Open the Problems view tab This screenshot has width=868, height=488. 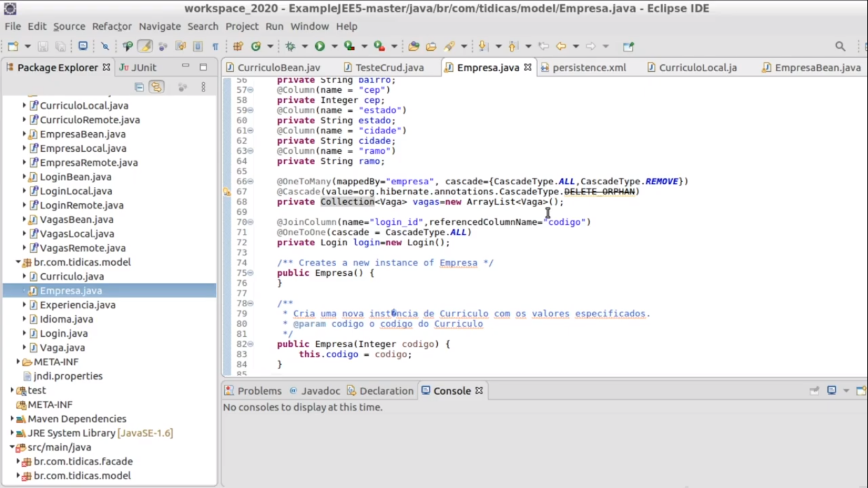pyautogui.click(x=253, y=391)
